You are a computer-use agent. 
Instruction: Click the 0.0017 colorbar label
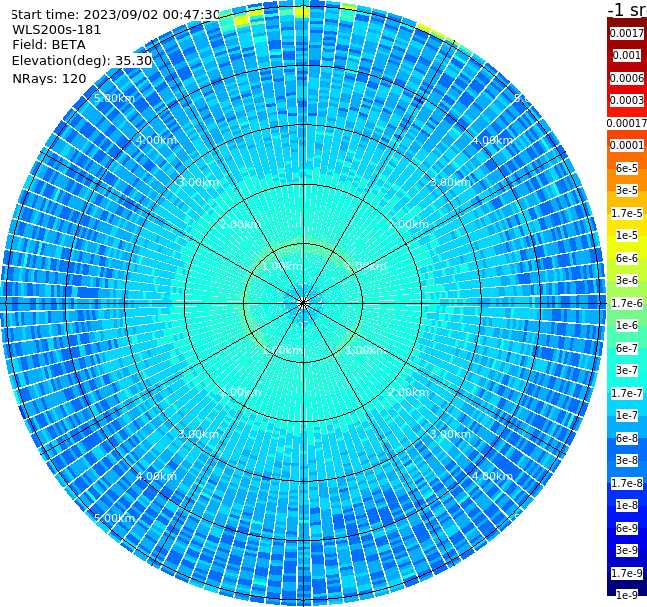(627, 33)
